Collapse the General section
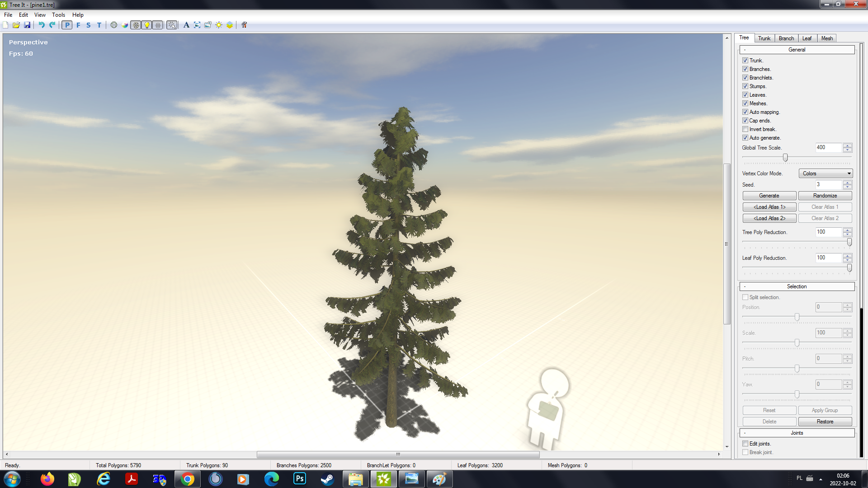This screenshot has width=868, height=488. [x=744, y=50]
